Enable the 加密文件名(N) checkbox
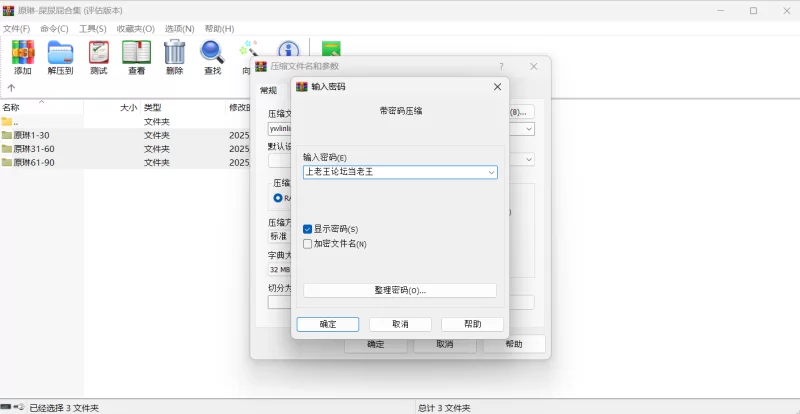The width and height of the screenshot is (800, 414). (x=307, y=244)
